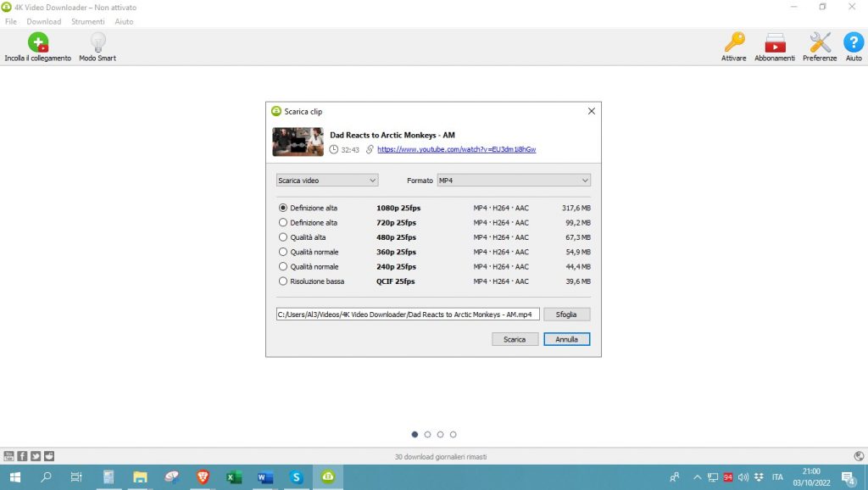This screenshot has height=490, width=868.
Task: Select the 720p 25fps quality option
Action: (x=283, y=223)
